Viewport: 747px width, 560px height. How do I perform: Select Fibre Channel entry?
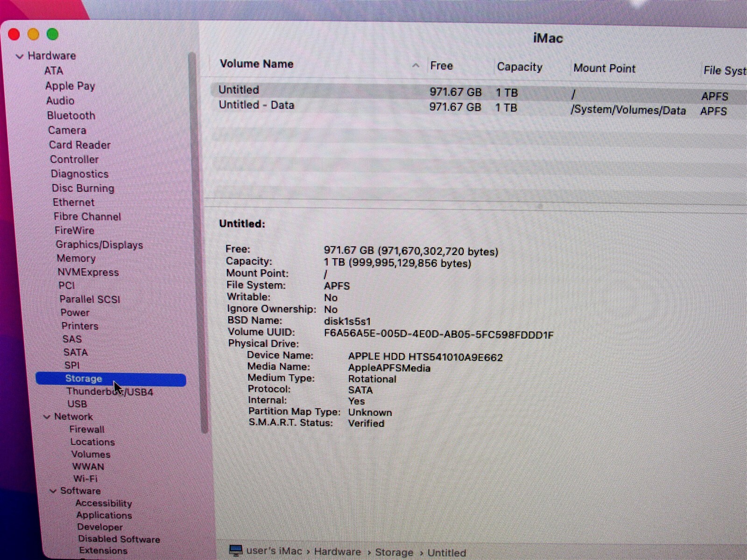point(87,217)
